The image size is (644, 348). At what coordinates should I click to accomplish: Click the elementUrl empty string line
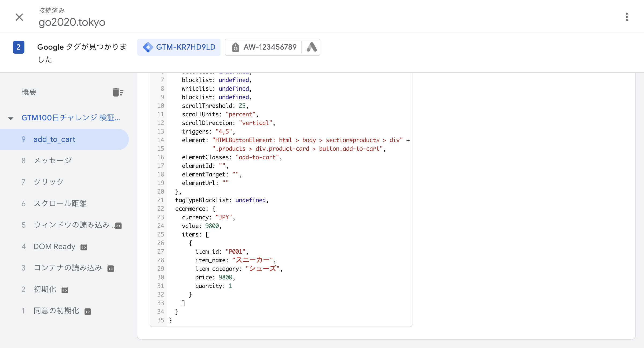pyautogui.click(x=205, y=183)
